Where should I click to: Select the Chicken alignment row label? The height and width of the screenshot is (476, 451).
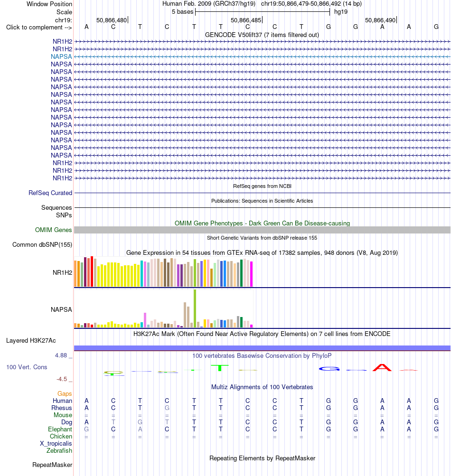coord(61,437)
